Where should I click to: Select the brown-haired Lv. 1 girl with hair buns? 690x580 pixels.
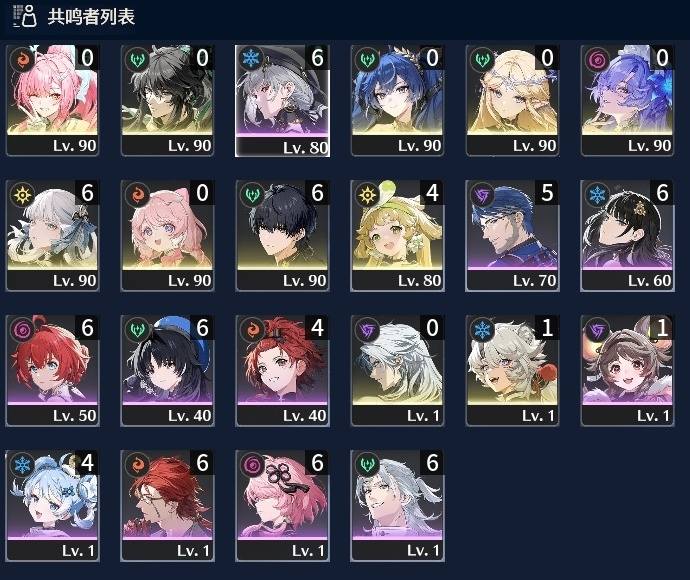(x=627, y=371)
